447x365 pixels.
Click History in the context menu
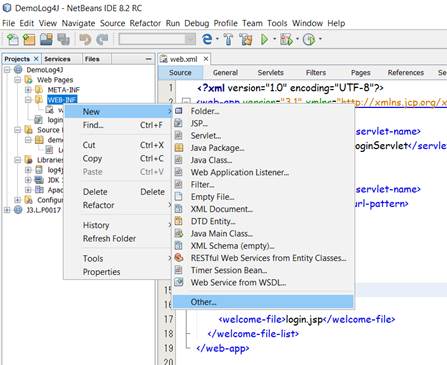(x=117, y=225)
